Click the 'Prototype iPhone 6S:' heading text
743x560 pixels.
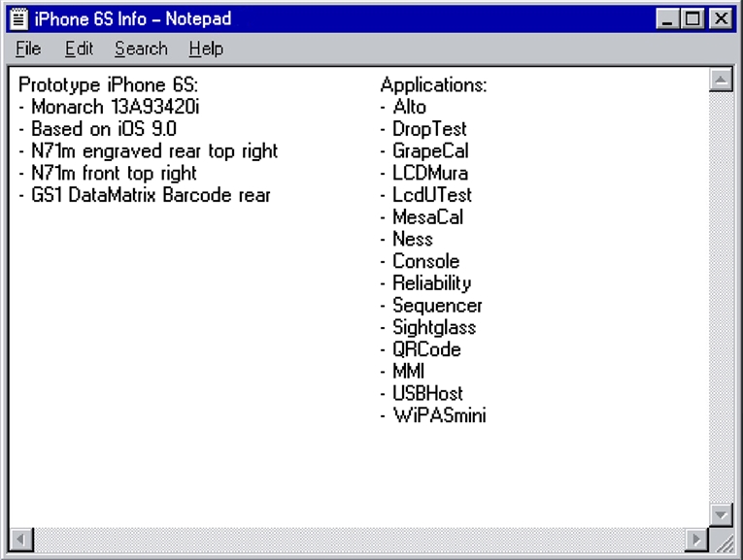(108, 85)
